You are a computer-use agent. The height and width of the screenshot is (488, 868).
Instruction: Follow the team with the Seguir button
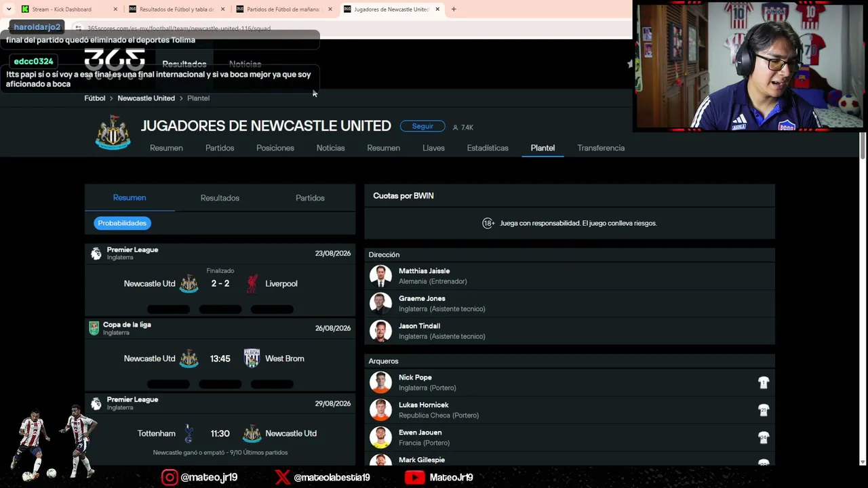tap(422, 126)
